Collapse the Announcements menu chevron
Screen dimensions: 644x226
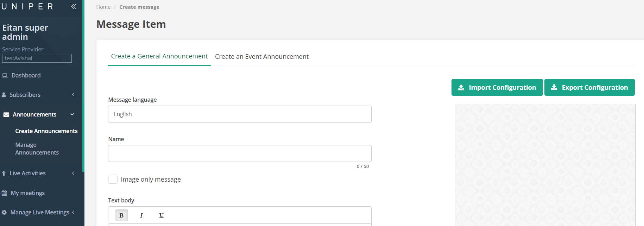72,114
